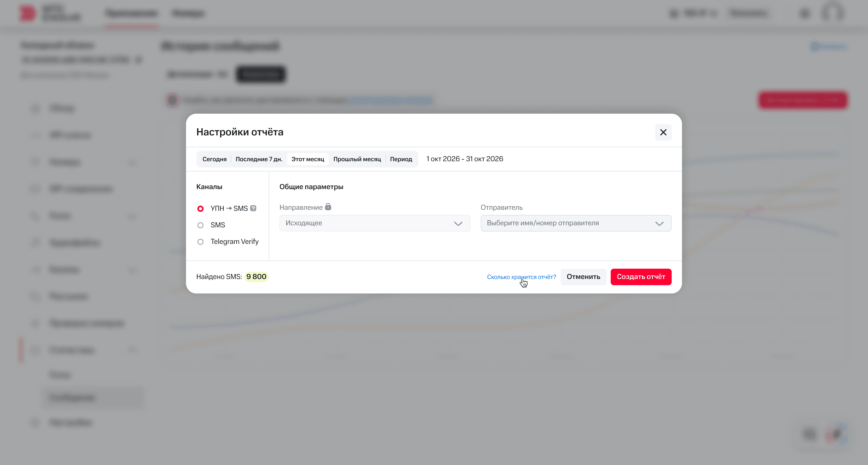This screenshot has width=868, height=465.
Task: Open the Сколько хранится отчёт? link
Action: [521, 277]
